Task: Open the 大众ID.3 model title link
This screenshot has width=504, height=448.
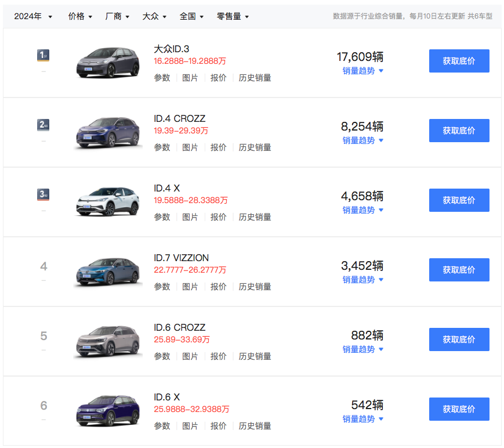Action: click(x=171, y=49)
